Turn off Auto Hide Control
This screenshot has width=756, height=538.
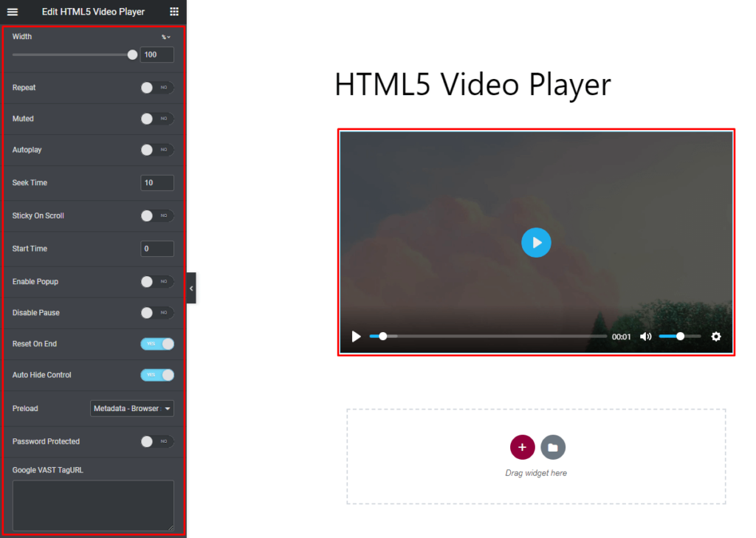coord(157,375)
